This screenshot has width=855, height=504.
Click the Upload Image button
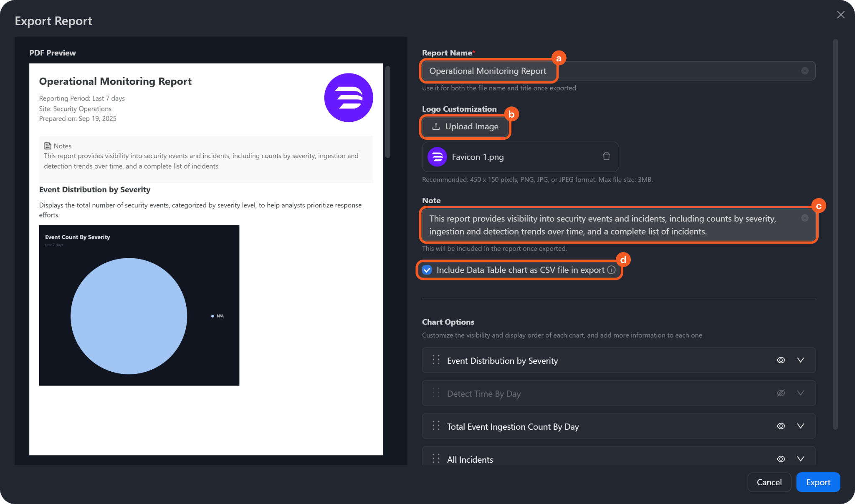click(465, 126)
